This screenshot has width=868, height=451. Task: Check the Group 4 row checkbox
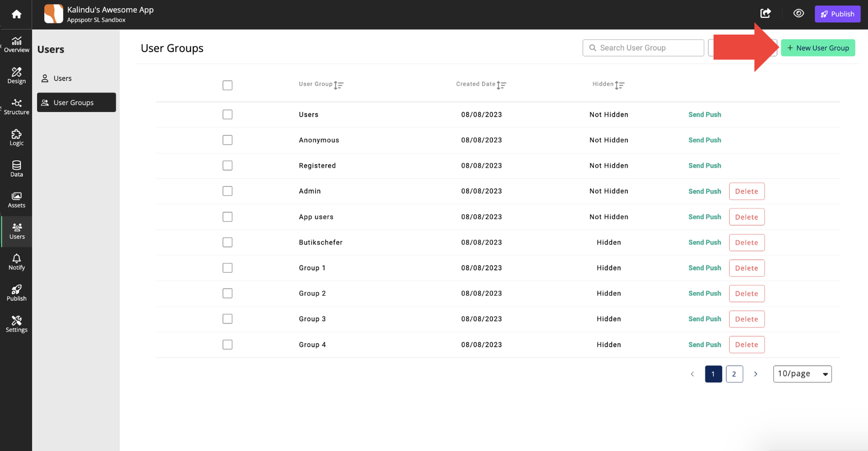coord(227,344)
